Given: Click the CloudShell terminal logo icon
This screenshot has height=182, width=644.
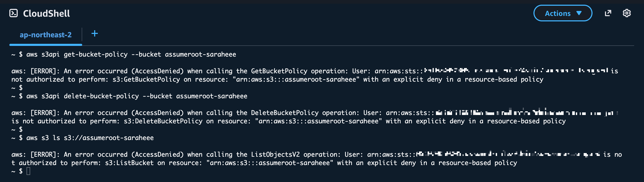Looking at the screenshot, I should coord(14,13).
